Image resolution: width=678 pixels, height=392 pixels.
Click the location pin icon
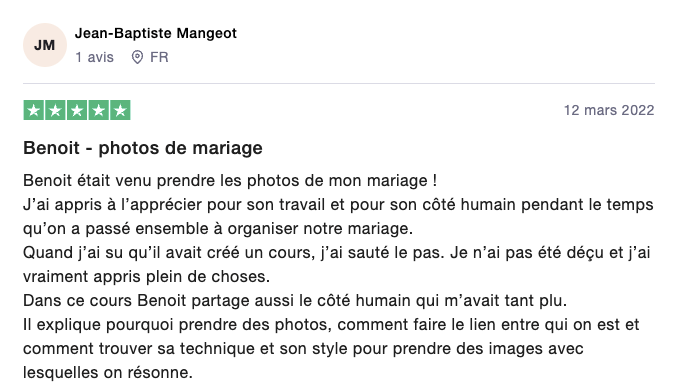[137, 57]
